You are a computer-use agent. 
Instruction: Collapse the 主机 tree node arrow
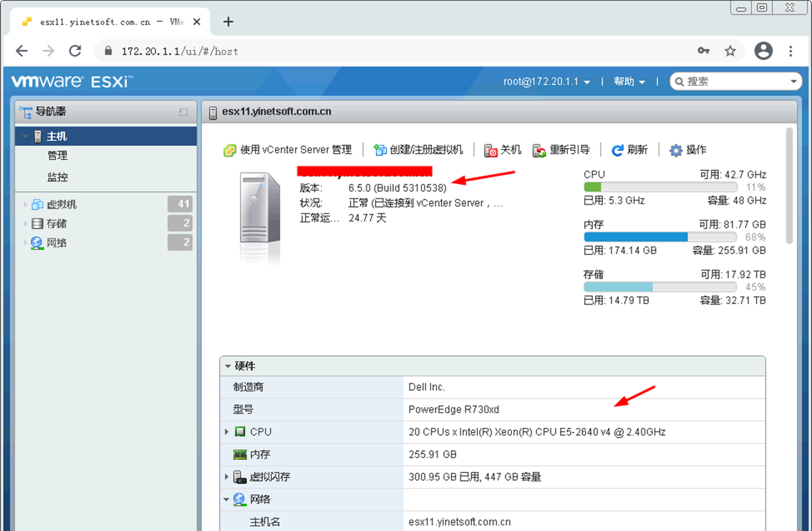pyautogui.click(x=24, y=136)
